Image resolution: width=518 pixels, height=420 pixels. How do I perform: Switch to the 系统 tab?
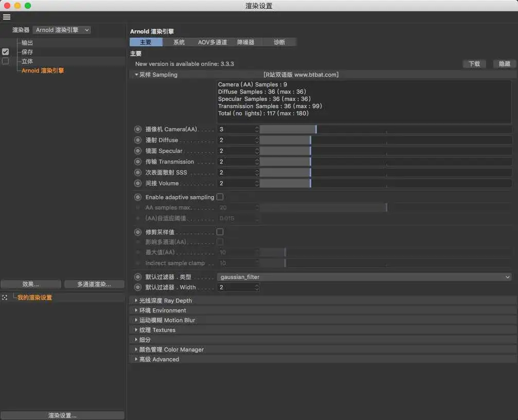click(x=179, y=42)
